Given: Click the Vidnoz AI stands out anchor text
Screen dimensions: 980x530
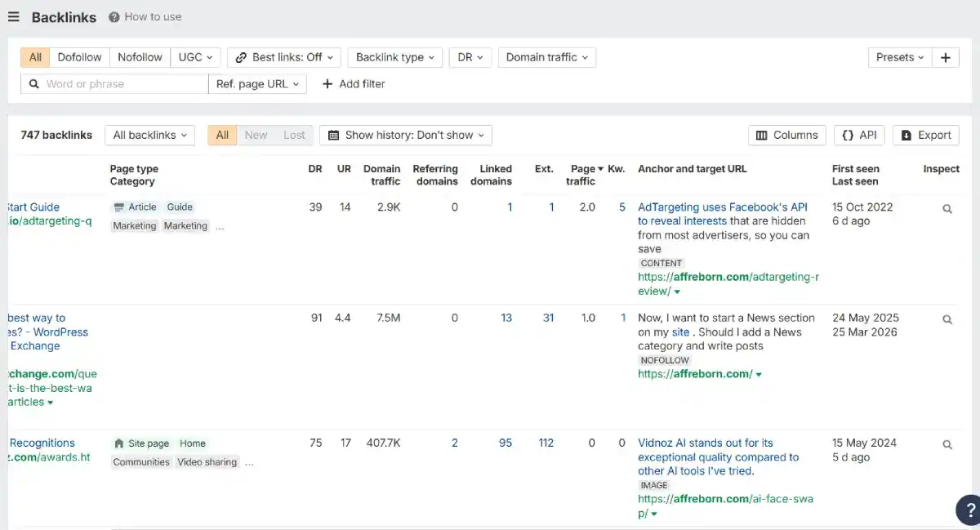Looking at the screenshot, I should 719,457.
